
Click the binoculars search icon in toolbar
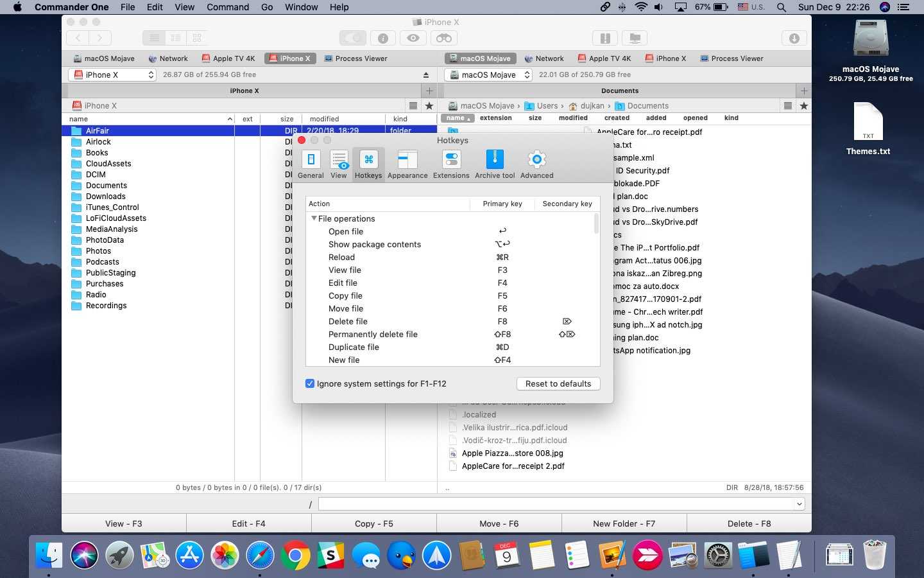(x=444, y=39)
